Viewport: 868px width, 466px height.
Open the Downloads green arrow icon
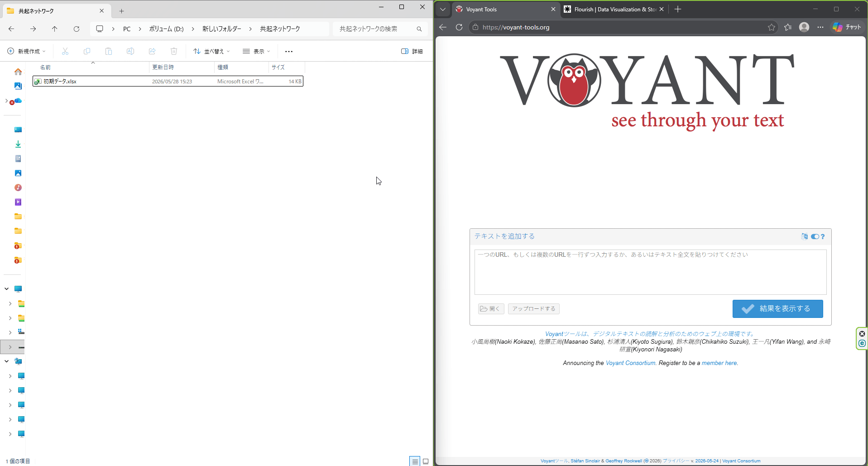(18, 144)
